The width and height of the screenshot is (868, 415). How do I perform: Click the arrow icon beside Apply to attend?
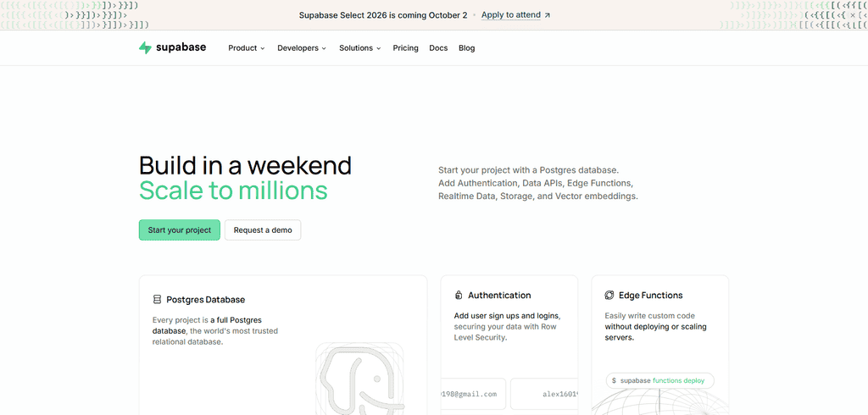(548, 15)
